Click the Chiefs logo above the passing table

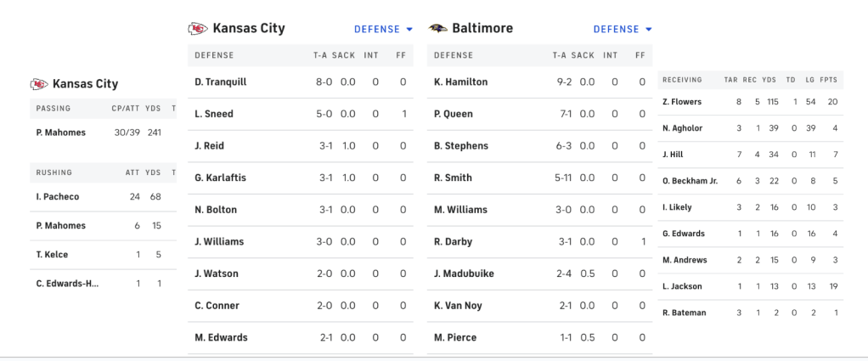click(39, 84)
